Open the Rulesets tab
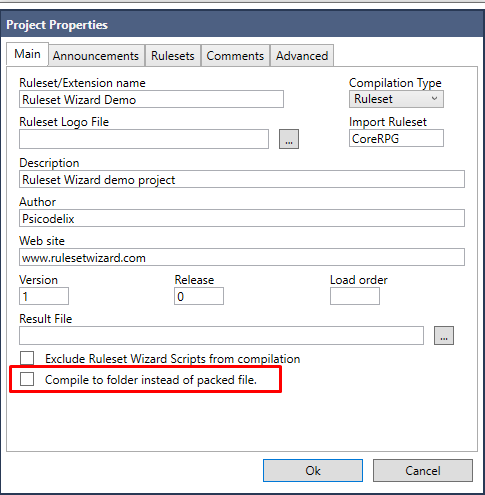 coord(173,56)
